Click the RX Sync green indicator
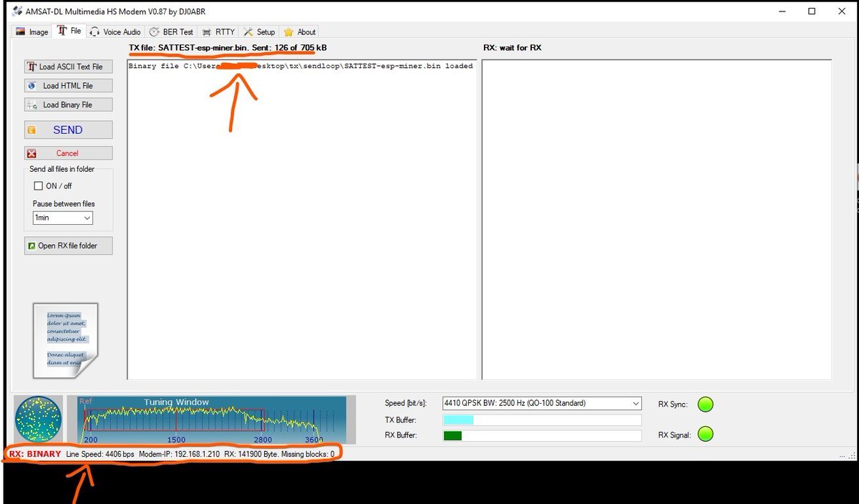Viewport: 859px width, 504px height. coord(706,404)
